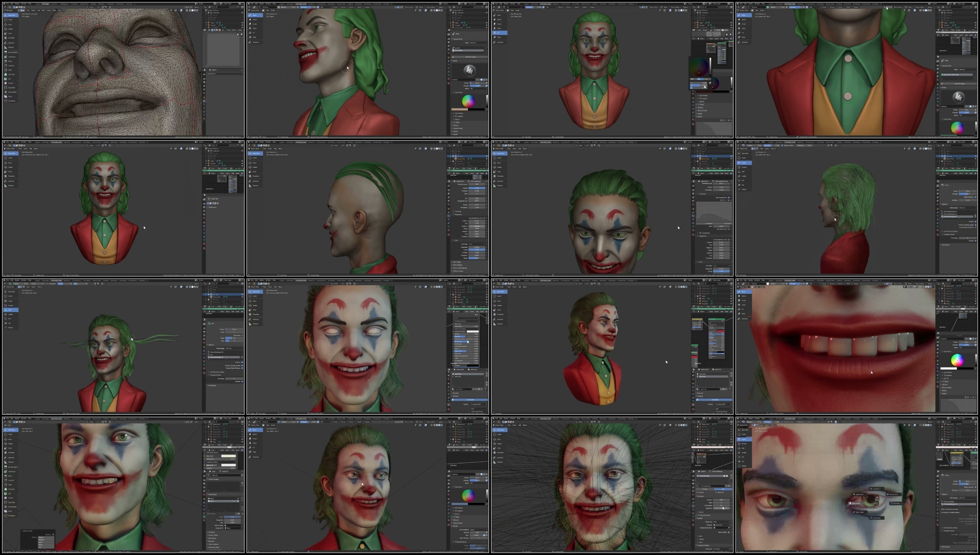This screenshot has width=980, height=555.
Task: Open File menu in the wireframe-face screenshot
Action: [x=7, y=4]
